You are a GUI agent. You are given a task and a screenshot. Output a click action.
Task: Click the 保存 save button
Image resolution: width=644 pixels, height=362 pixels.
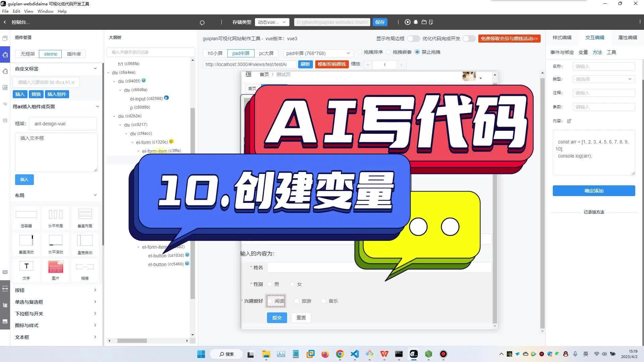pos(380,22)
